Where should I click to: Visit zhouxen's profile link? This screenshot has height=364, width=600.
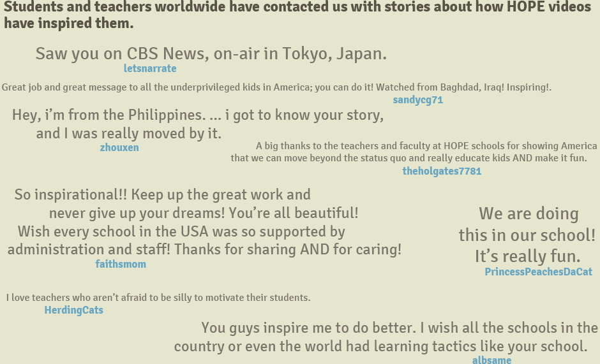119,148
